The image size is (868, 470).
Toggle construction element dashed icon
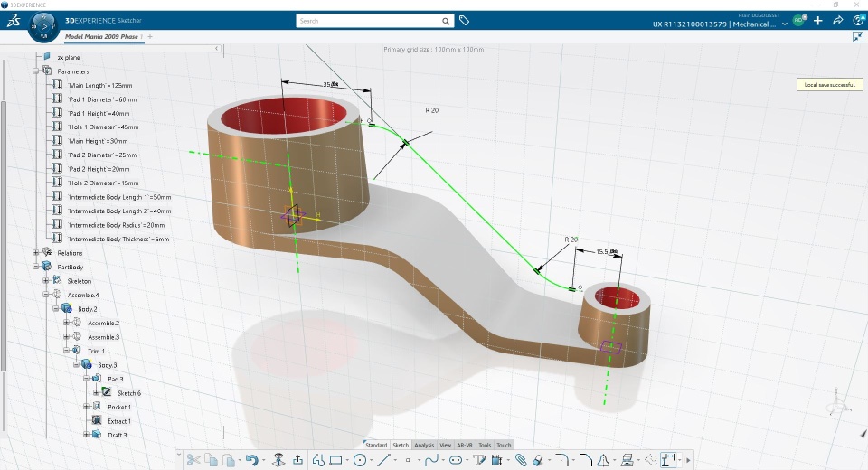[651, 460]
